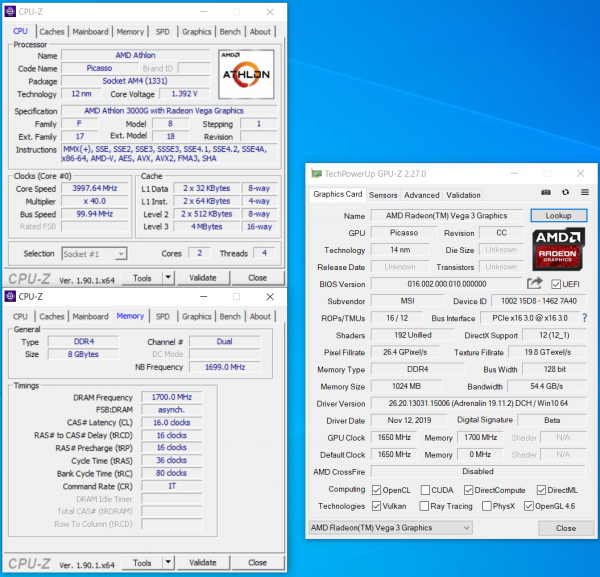Screen dimensions: 600x577
Task: Click Close in the bottom CPU-Z window
Action: tap(258, 562)
